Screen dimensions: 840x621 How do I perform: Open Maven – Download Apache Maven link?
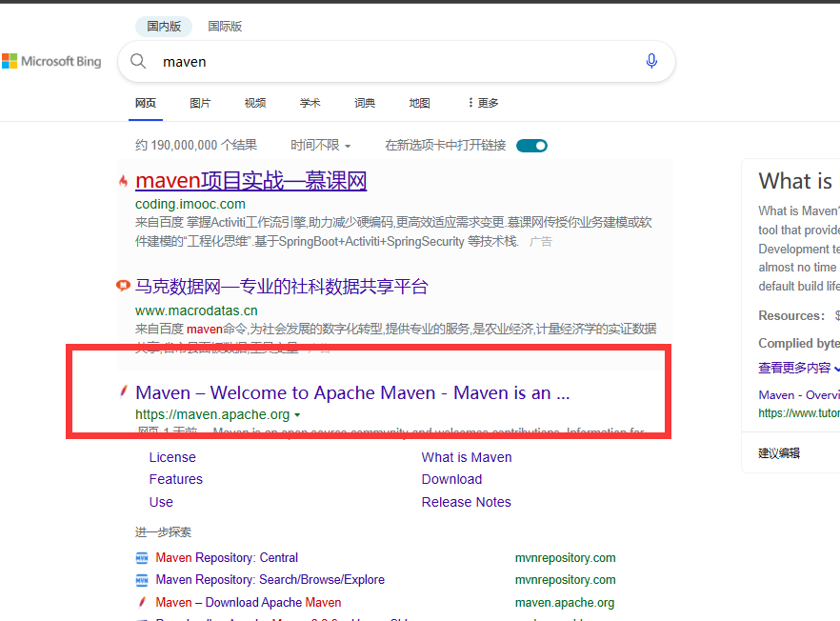click(248, 602)
